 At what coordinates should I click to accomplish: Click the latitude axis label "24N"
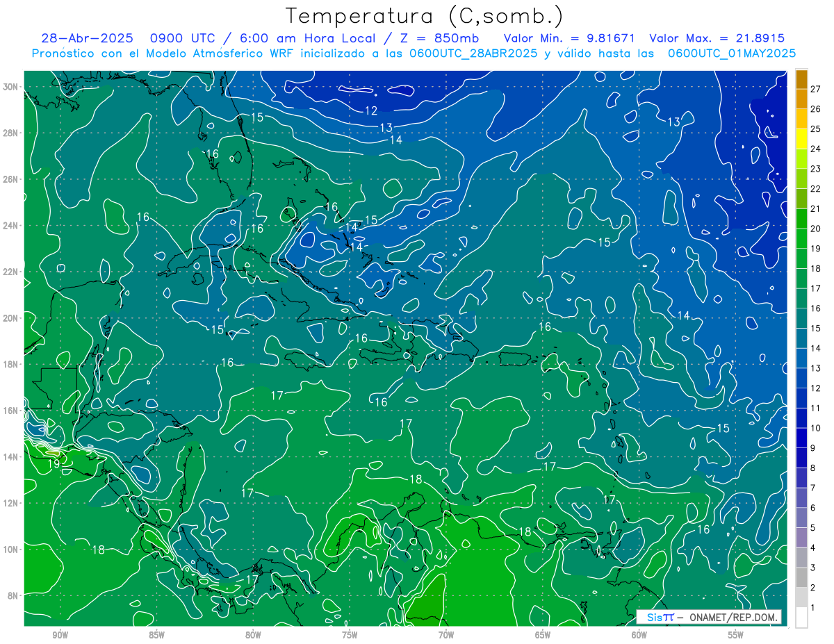pyautogui.click(x=10, y=225)
